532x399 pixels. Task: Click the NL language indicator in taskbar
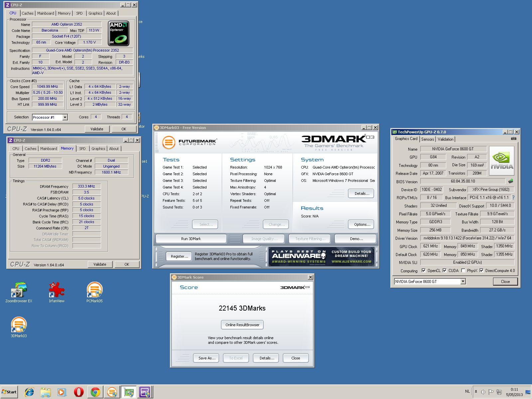467,391
